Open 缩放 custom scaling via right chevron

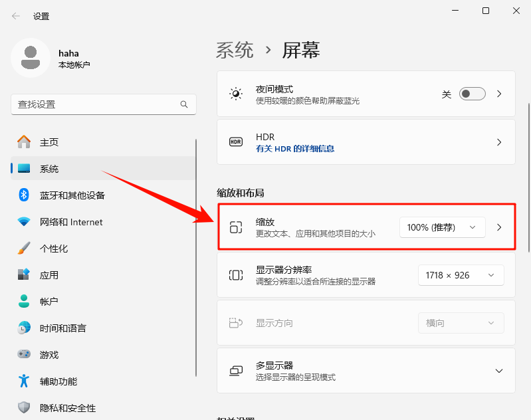[499, 227]
